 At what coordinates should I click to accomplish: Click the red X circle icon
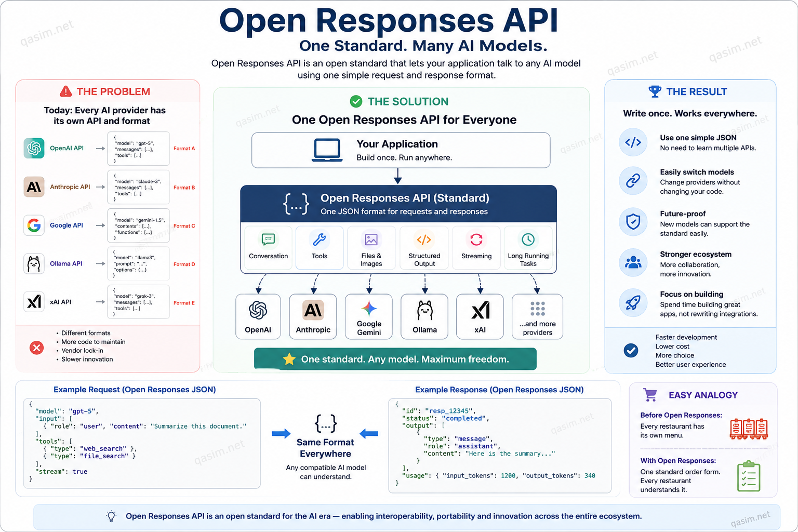coord(37,348)
